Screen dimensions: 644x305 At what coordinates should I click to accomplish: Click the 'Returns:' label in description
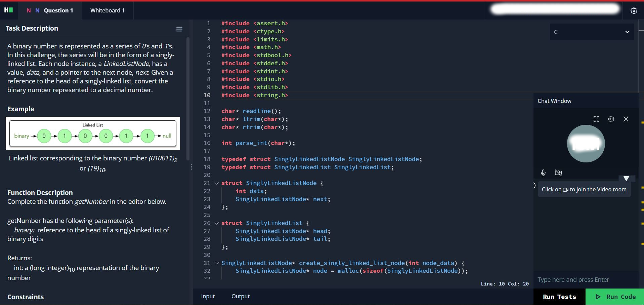point(19,258)
